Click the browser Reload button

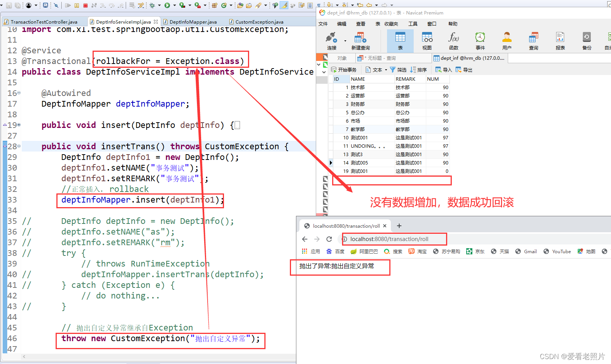coord(329,239)
